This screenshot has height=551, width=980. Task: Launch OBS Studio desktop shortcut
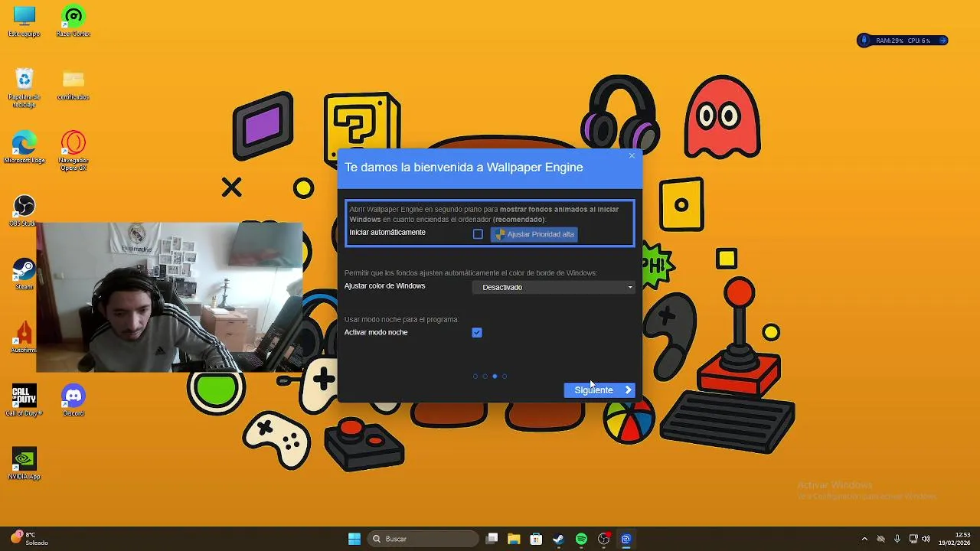coord(24,210)
